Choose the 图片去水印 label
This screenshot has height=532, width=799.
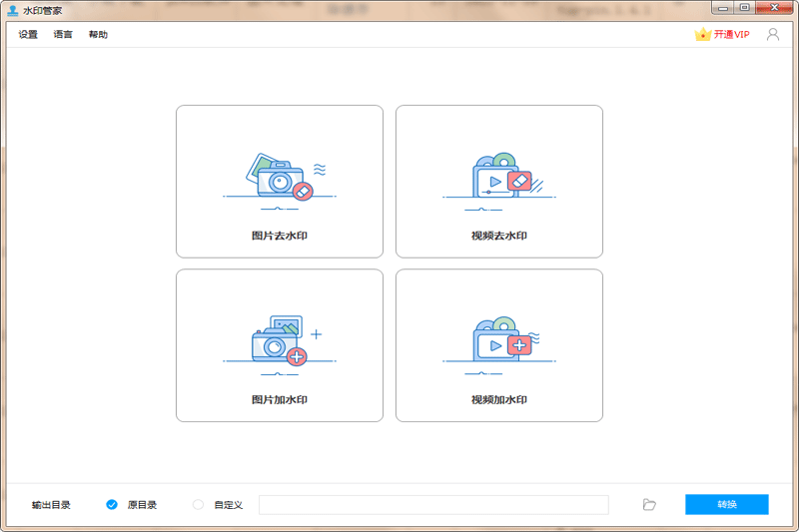pyautogui.click(x=280, y=237)
